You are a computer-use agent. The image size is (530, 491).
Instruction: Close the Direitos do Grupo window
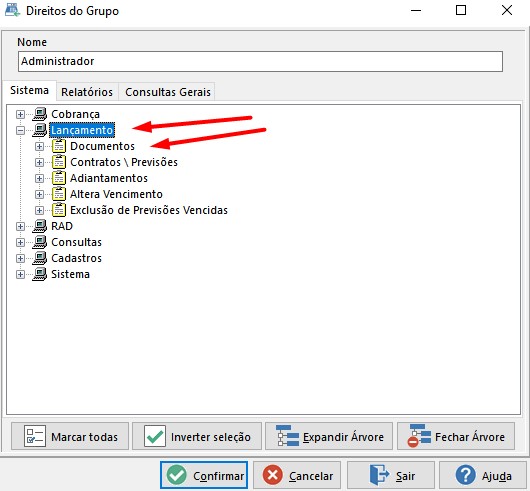507,10
